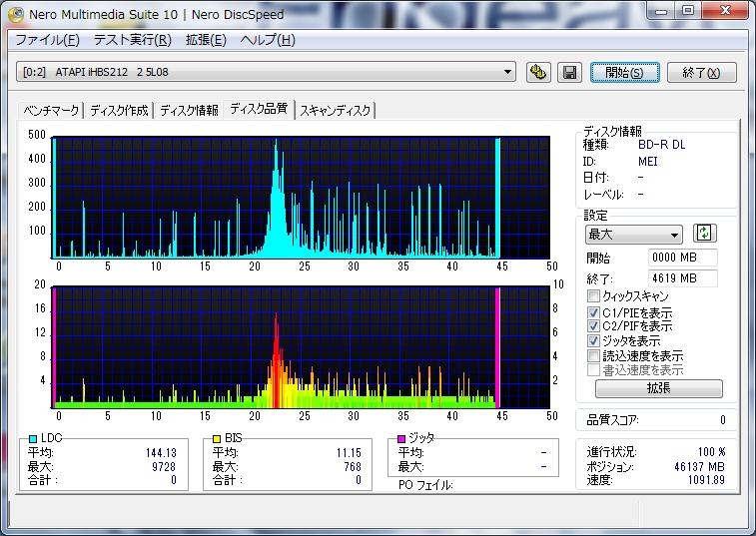The height and width of the screenshot is (536, 756).
Task: Click the 終了 4619 MB input field
Action: coord(683,278)
